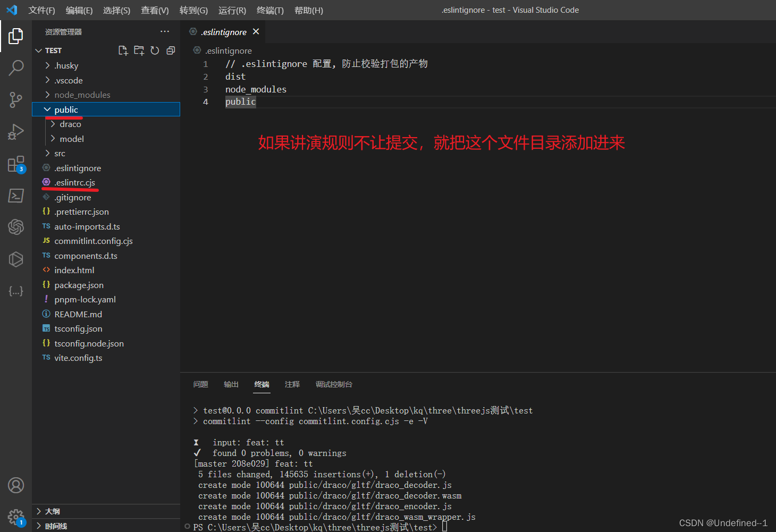Switch to the 输出 panel tab
Viewport: 776px width, 532px height.
(231, 384)
